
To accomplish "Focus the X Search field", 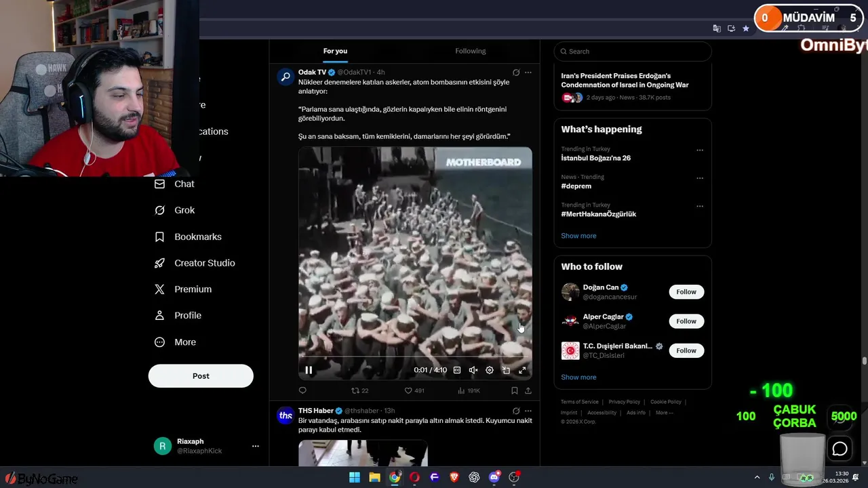I will [633, 52].
